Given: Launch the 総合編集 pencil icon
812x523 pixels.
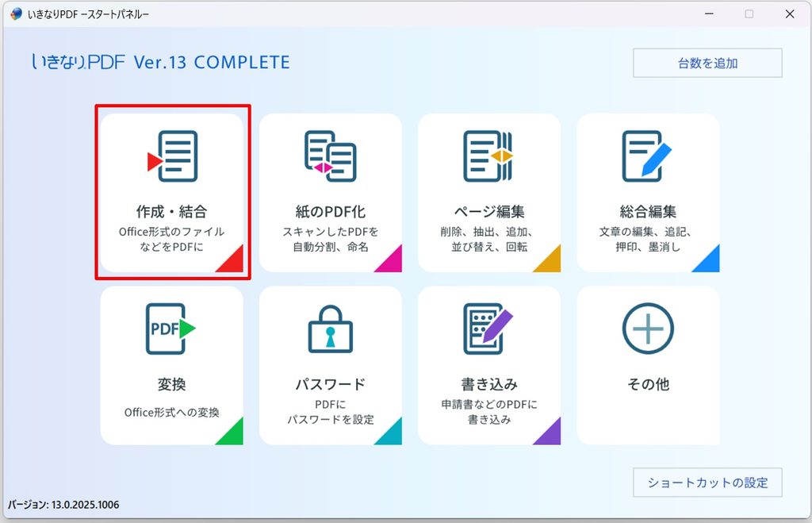Looking at the screenshot, I should coord(647,156).
